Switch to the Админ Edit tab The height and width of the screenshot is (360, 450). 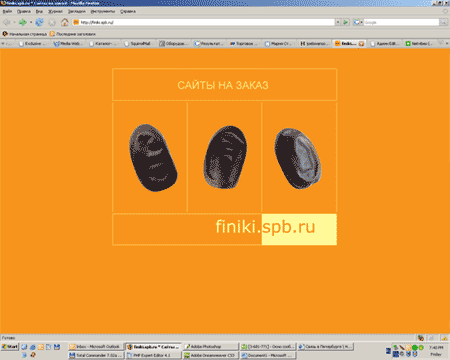coord(385,44)
